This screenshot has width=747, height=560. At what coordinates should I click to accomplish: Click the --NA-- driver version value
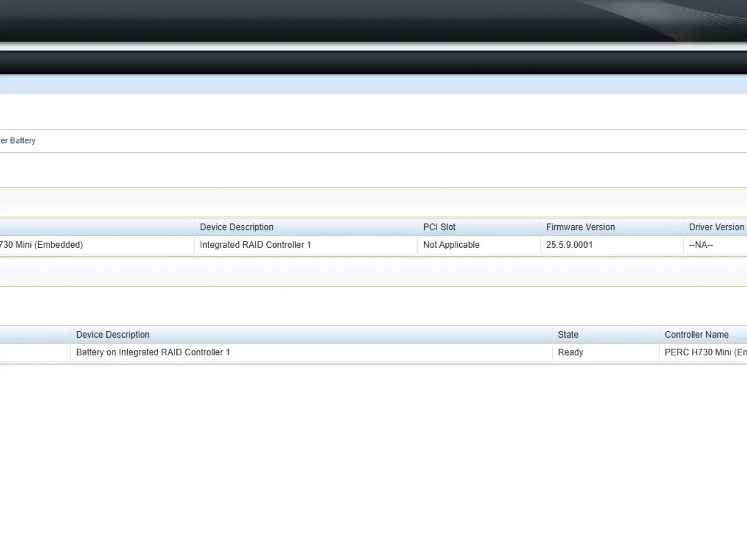pos(700,244)
